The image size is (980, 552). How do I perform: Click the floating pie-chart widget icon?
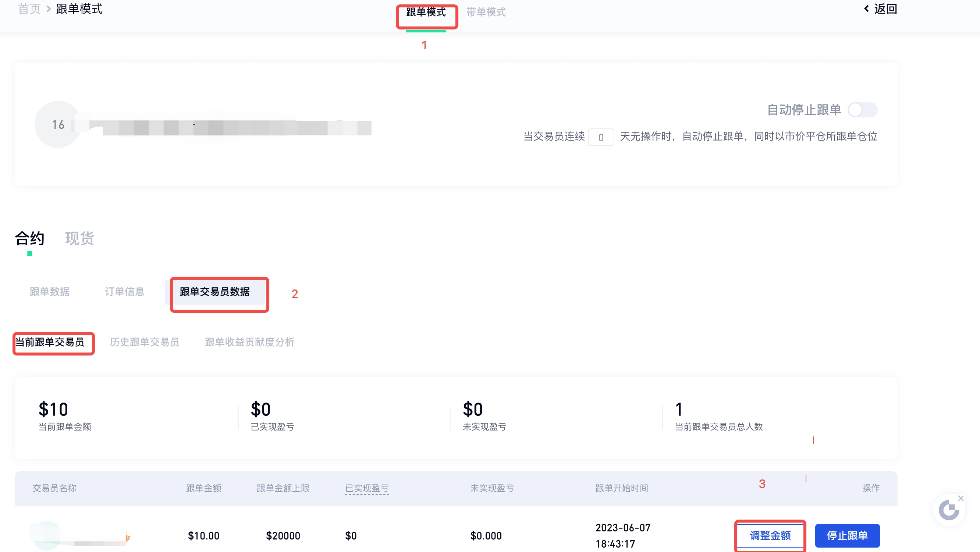click(x=949, y=510)
